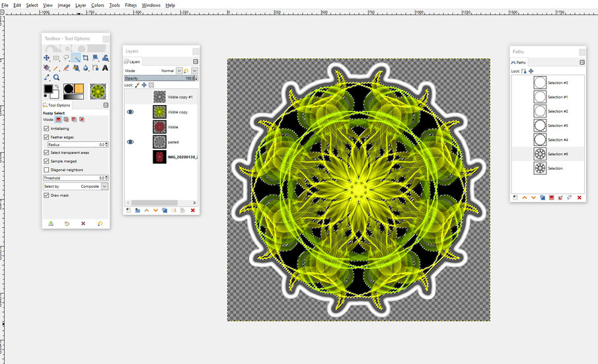Select the Fuzzy Select wand tool
This screenshot has width=598, height=364.
[76, 58]
